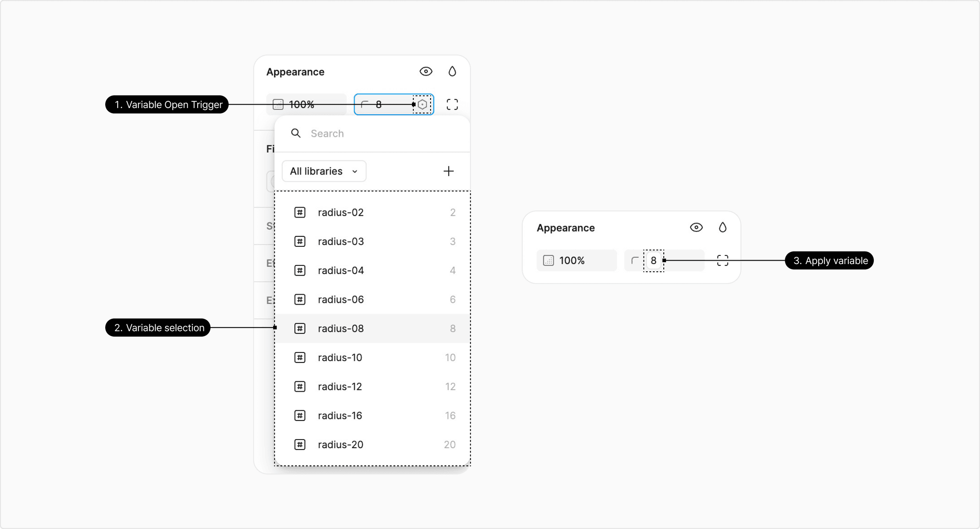
Task: Click individual corners icon in left panel
Action: (452, 104)
